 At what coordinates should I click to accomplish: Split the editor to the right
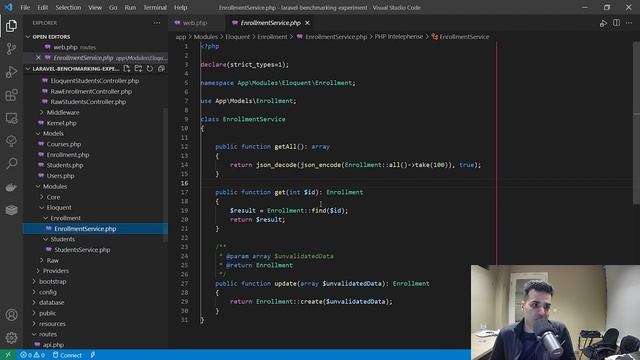[616, 23]
